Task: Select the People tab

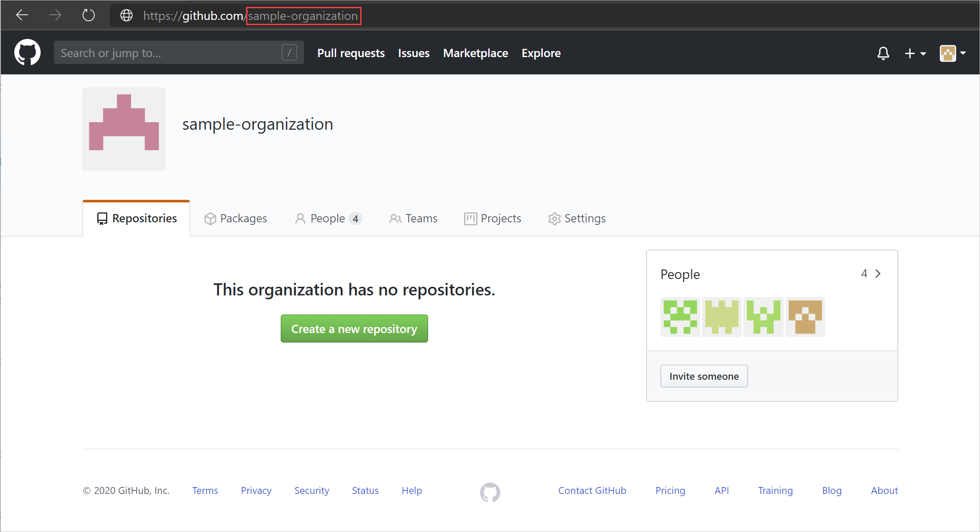Action: point(327,218)
